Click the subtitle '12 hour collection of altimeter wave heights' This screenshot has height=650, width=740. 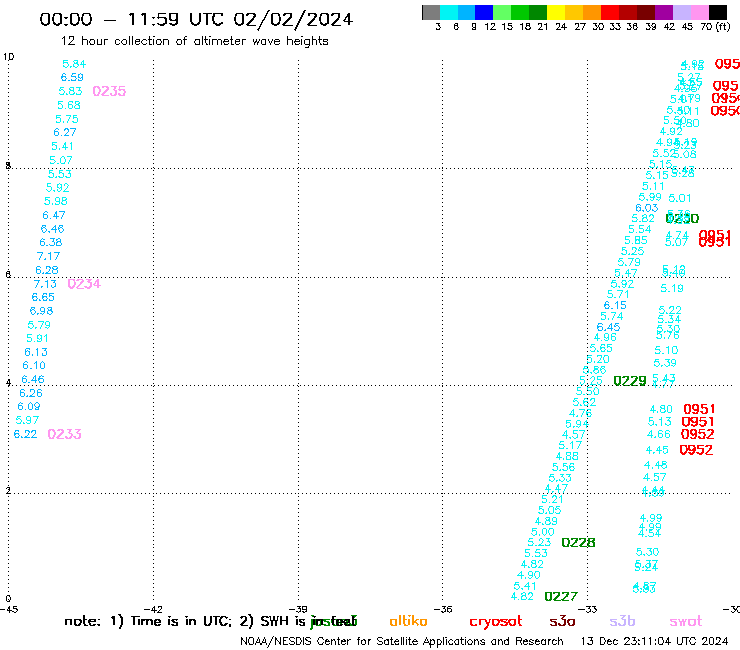click(x=194, y=41)
